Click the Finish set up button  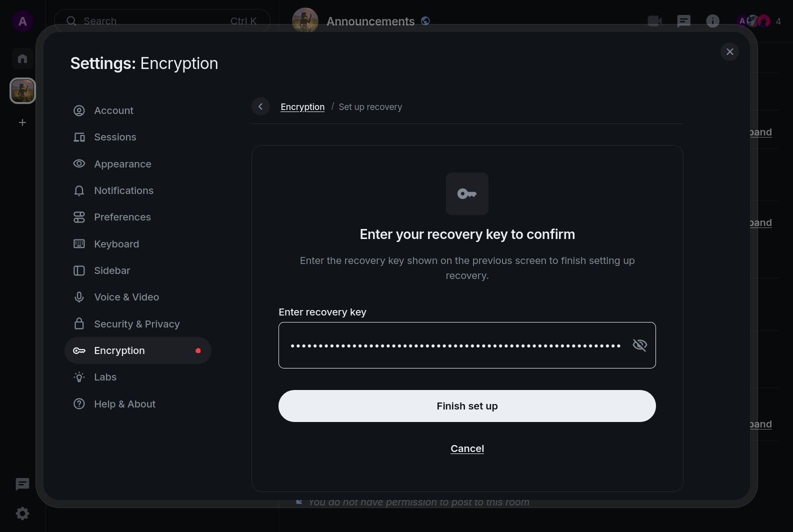click(466, 406)
